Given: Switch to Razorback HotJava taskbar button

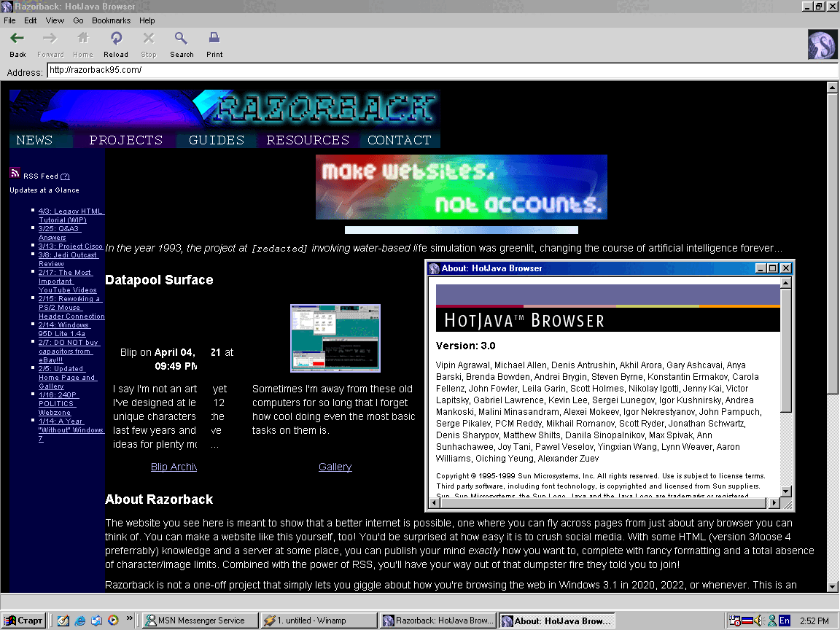Looking at the screenshot, I should coord(438,621).
